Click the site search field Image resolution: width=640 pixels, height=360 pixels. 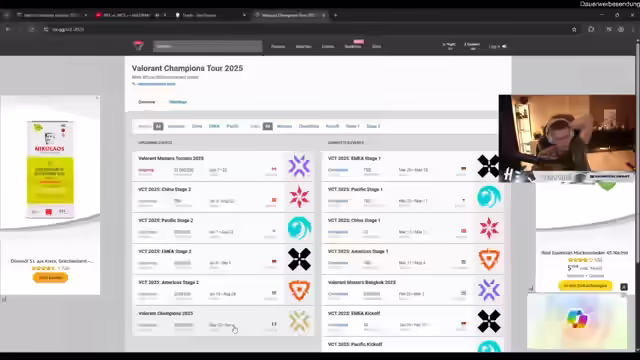tap(208, 46)
